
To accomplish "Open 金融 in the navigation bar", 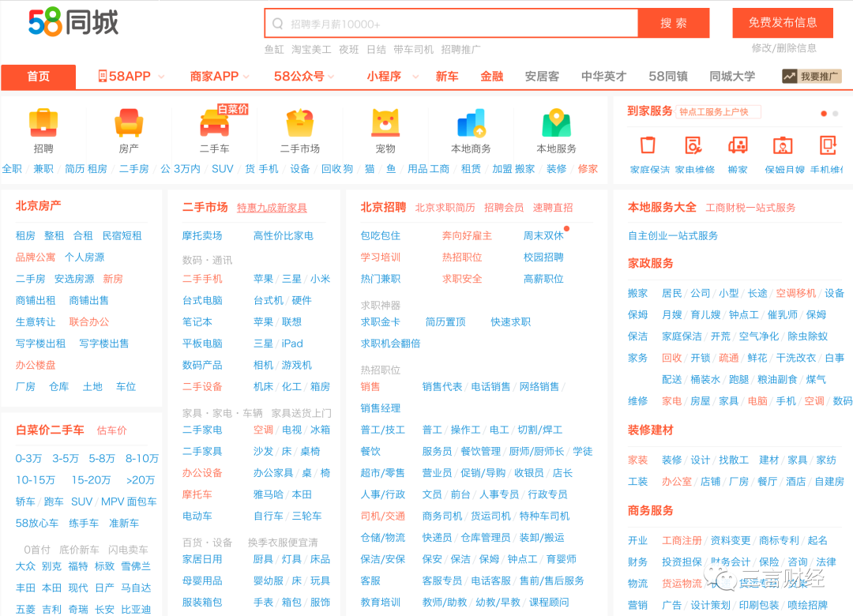I will [491, 76].
